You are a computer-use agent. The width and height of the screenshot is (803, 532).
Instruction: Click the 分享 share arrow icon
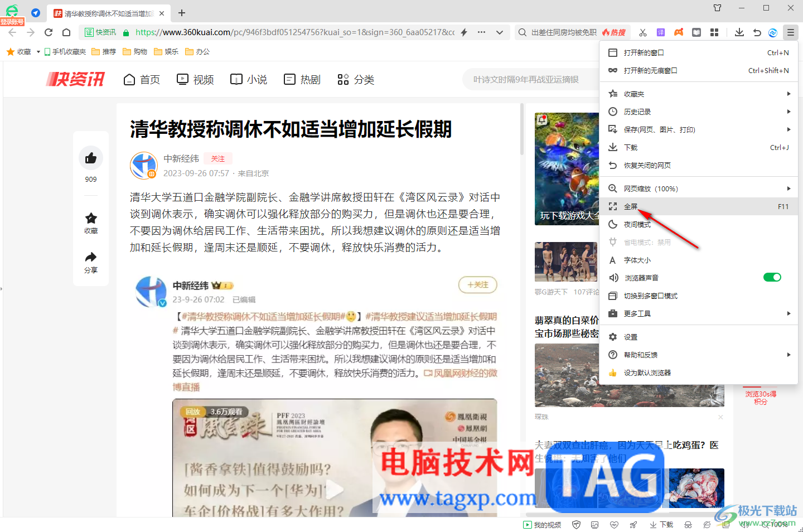91,257
